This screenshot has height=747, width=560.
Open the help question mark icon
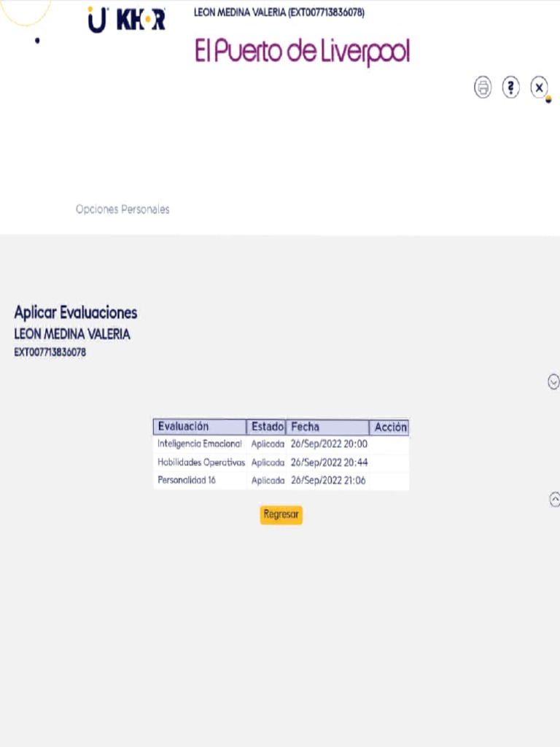tap(510, 88)
